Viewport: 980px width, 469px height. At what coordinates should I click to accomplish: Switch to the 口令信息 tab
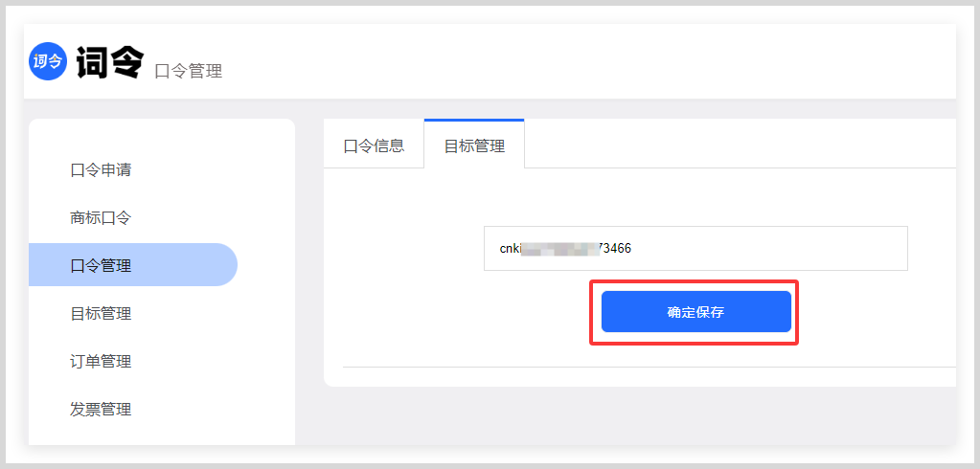pos(374,145)
